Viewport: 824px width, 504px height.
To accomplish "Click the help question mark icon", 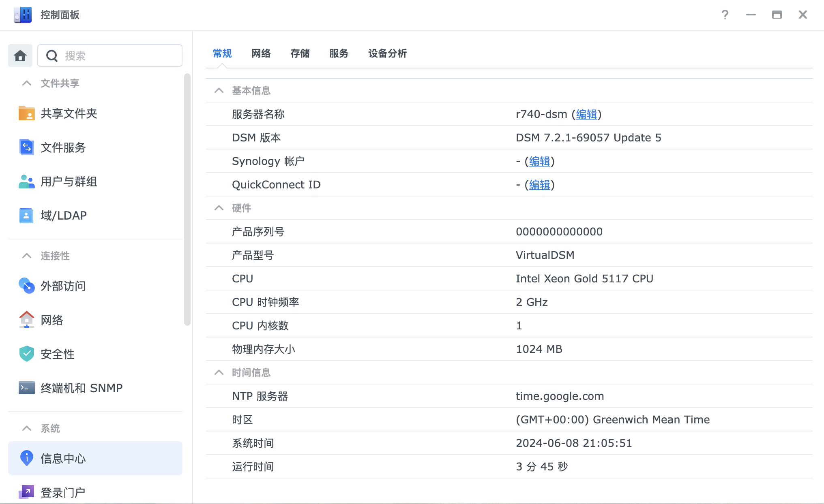I will 725,15.
